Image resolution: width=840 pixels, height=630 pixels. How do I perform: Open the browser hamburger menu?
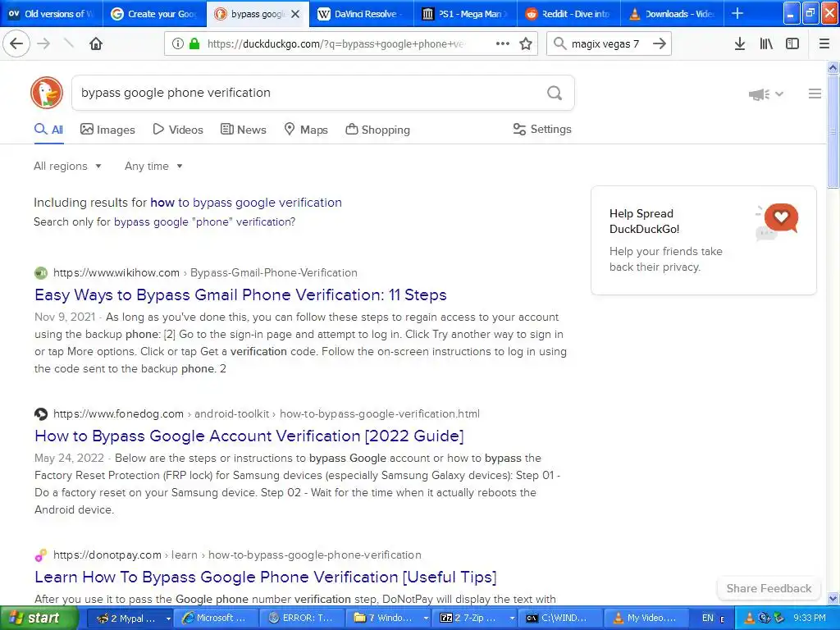pos(824,43)
